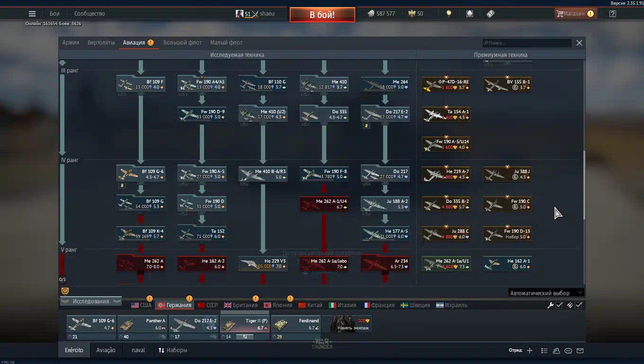This screenshot has width=644, height=364.
Task: Select premium Ta 154 A-1 card
Action: [x=447, y=114]
